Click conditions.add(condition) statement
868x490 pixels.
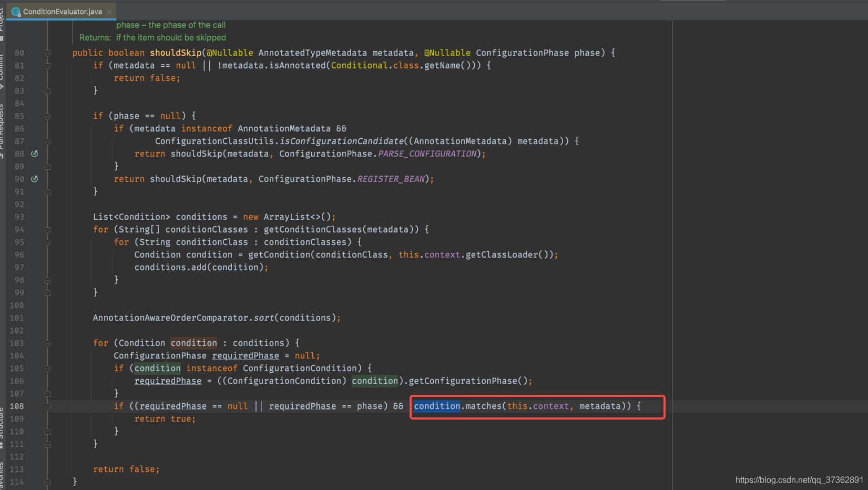click(201, 267)
